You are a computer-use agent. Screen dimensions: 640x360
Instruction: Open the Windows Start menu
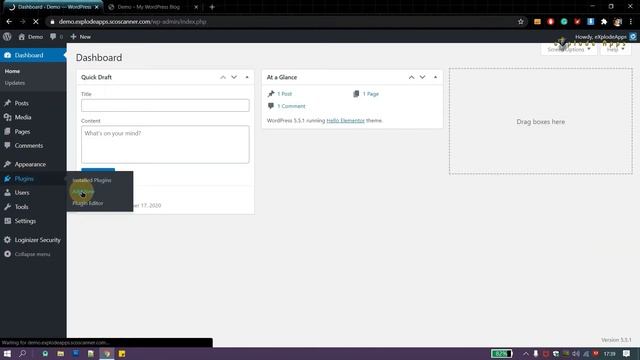(x=7, y=354)
